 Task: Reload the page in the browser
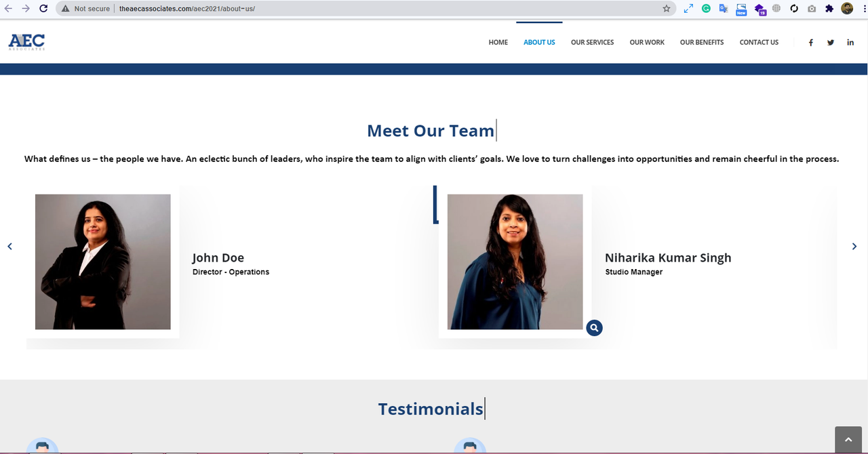click(x=43, y=9)
